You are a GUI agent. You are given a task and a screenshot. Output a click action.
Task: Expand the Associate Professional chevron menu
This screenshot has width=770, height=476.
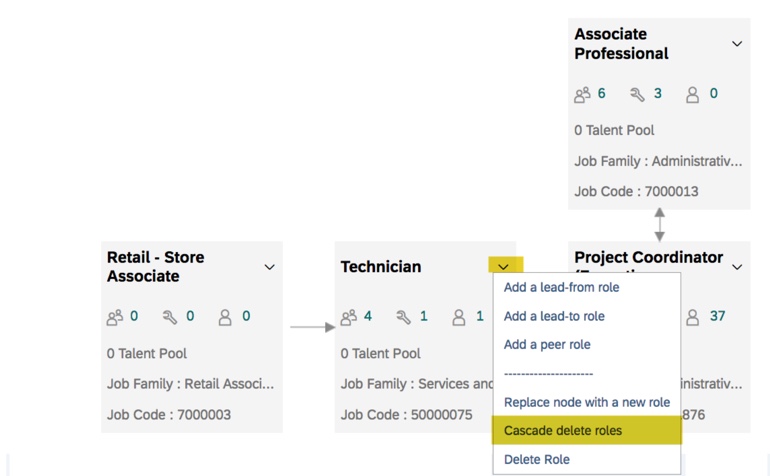click(737, 44)
